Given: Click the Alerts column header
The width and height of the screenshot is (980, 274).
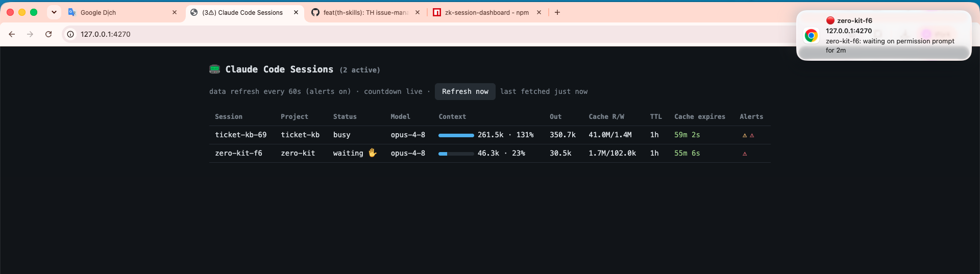Looking at the screenshot, I should coord(751,117).
